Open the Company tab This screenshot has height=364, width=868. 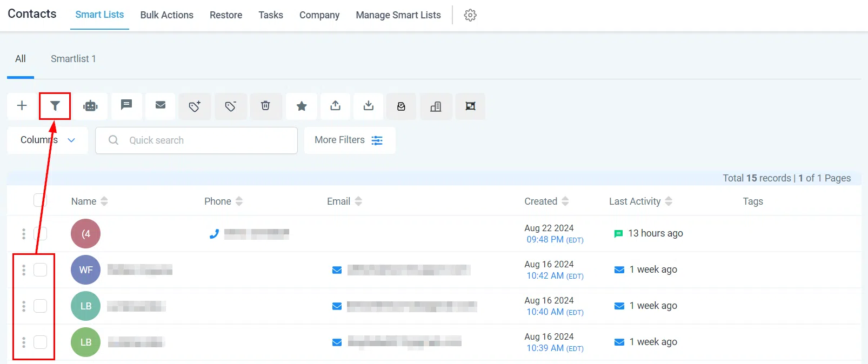319,15
